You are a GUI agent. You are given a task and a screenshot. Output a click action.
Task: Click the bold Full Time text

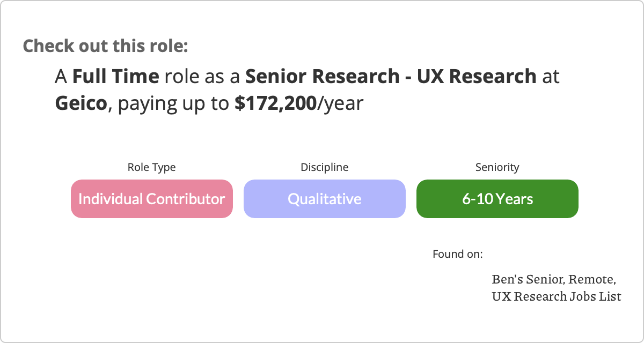click(x=116, y=77)
